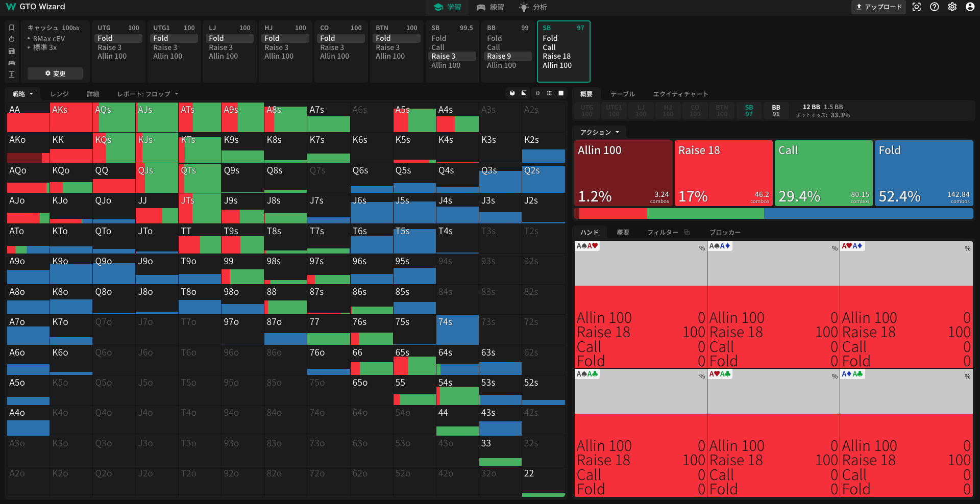980x504 pixels.
Task: Click the lower 概要 tab beside ハンド
Action: (623, 232)
